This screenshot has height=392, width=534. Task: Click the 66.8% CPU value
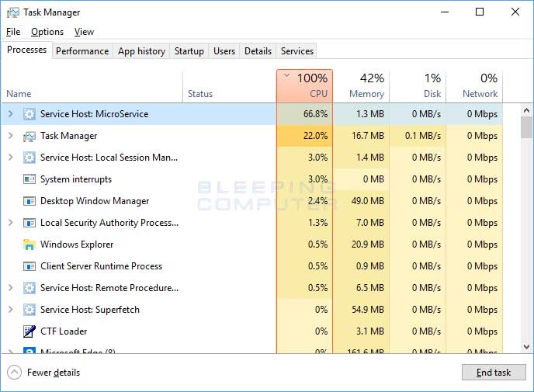point(315,114)
